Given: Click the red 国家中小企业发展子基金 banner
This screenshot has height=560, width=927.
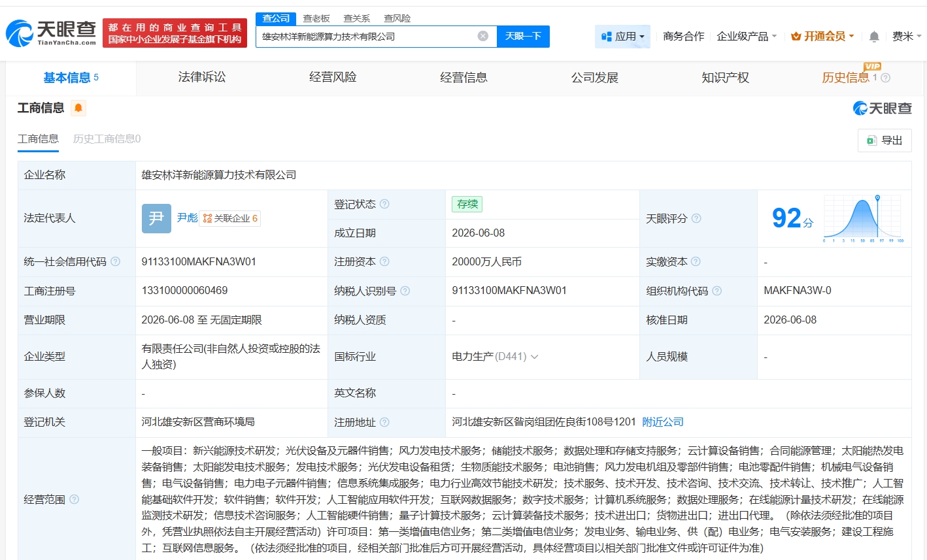Looking at the screenshot, I should pos(175,33).
